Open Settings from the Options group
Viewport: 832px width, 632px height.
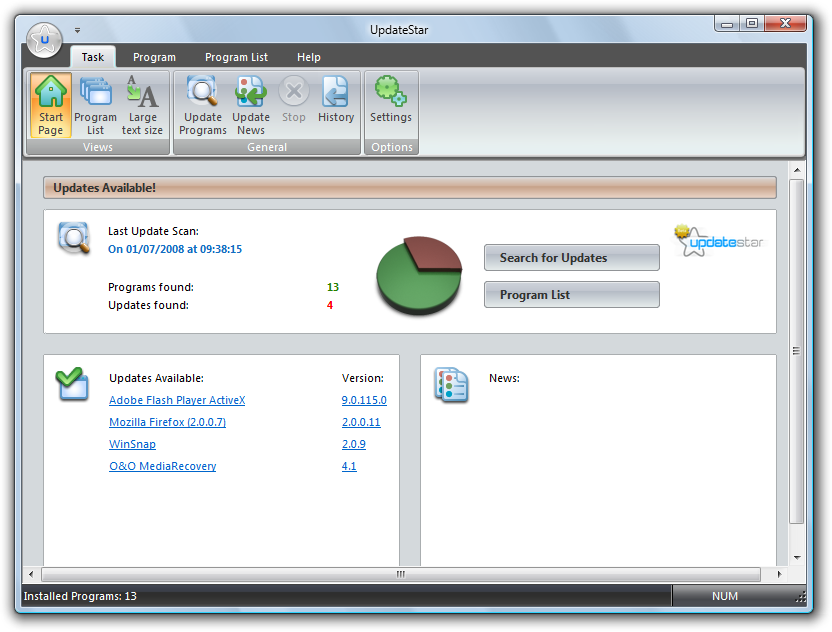pos(391,100)
